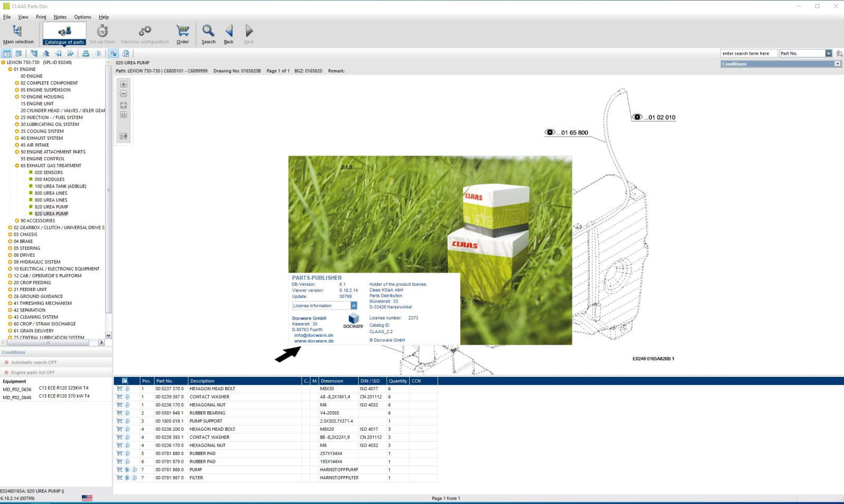Viewport: 844px width, 504px height.
Task: Open Main selection view
Action: point(18,34)
